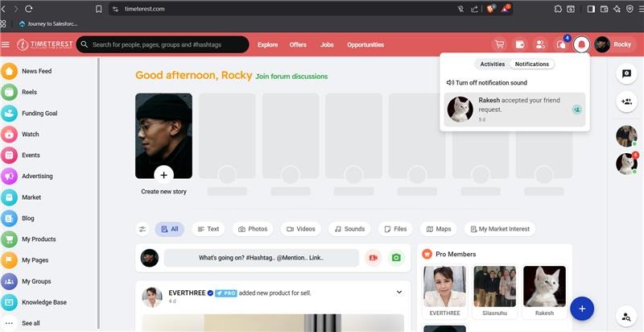The image size is (644, 332).
Task: Open Explore in the top menu
Action: click(x=268, y=45)
